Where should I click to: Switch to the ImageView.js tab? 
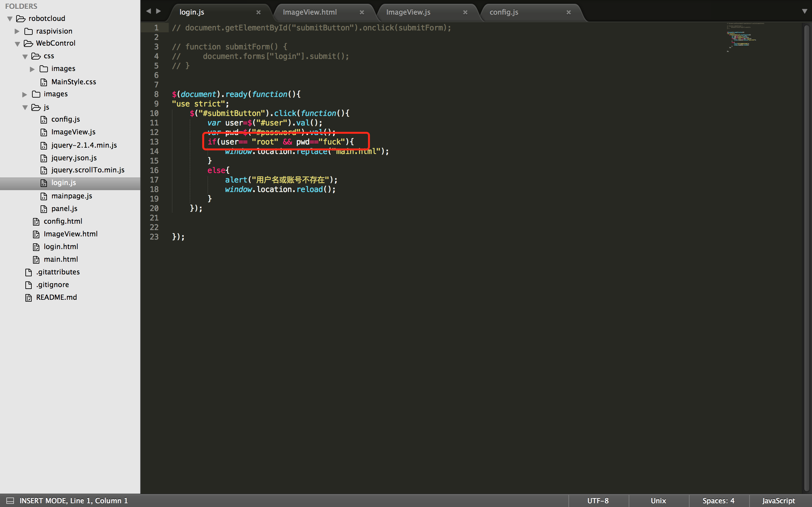pyautogui.click(x=408, y=12)
